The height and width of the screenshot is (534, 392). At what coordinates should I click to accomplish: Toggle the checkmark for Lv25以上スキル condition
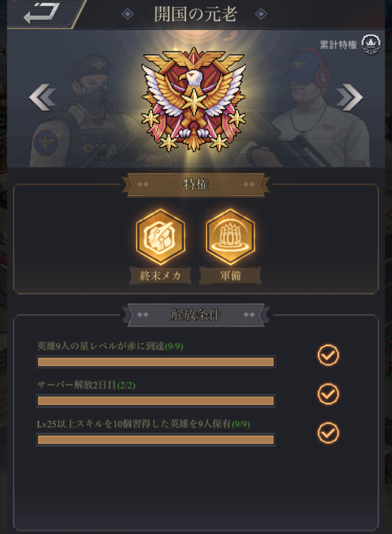(328, 432)
